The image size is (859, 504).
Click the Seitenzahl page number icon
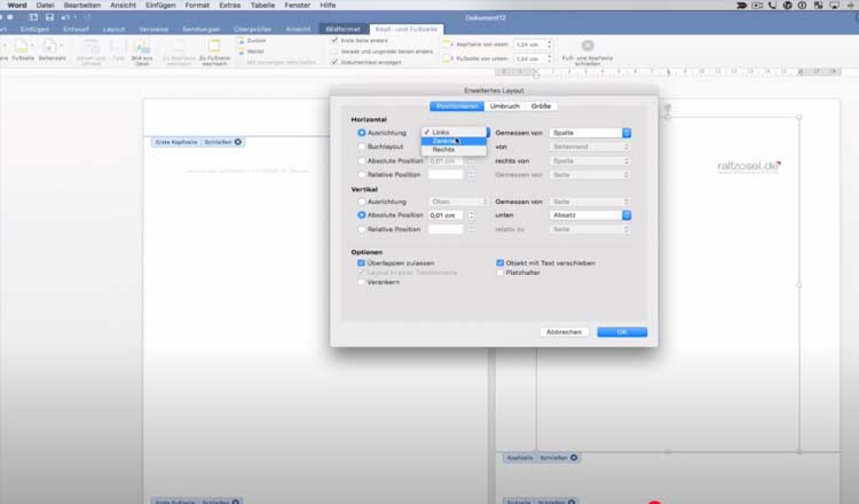(52, 47)
